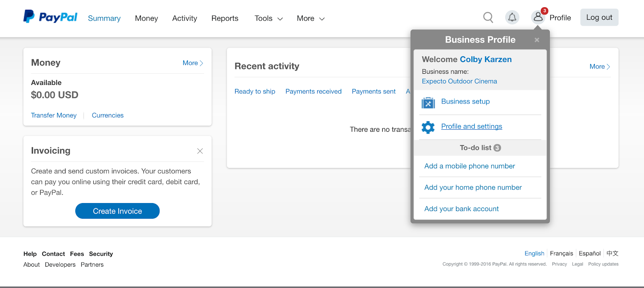Select the Payments sent filter
The width and height of the screenshot is (644, 288).
(x=374, y=91)
